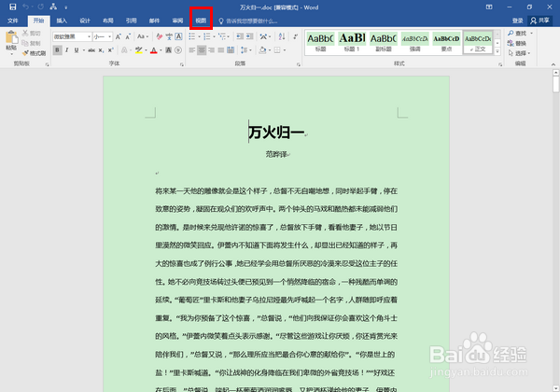This screenshot has height=392, width=560.
Task: Switch to the 布局 tab
Action: [x=108, y=21]
